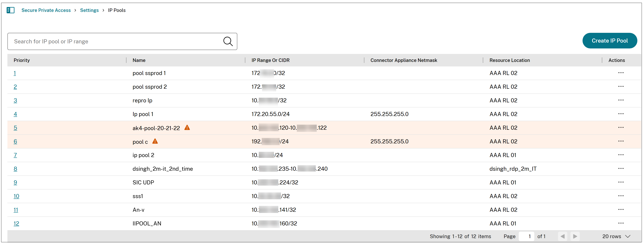Select the 'IIPOOL_AN' name cell
The image size is (644, 244).
pos(147,223)
